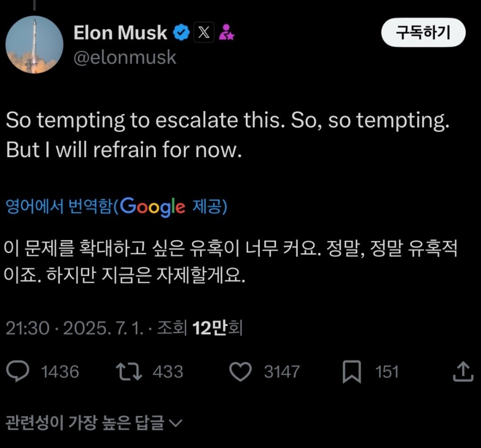Tap the Google logo in the translation notice

point(152,206)
